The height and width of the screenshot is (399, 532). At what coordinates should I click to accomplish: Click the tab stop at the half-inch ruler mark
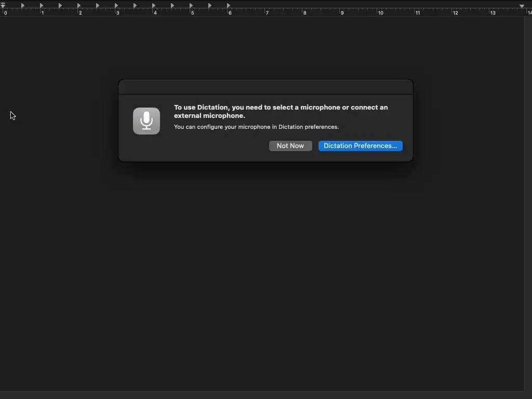pyautogui.click(x=23, y=5)
